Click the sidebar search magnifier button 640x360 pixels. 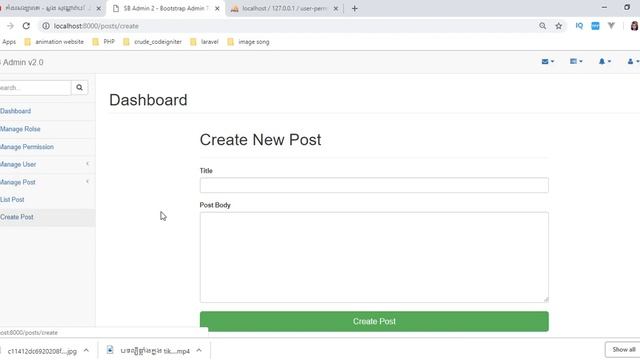click(80, 87)
